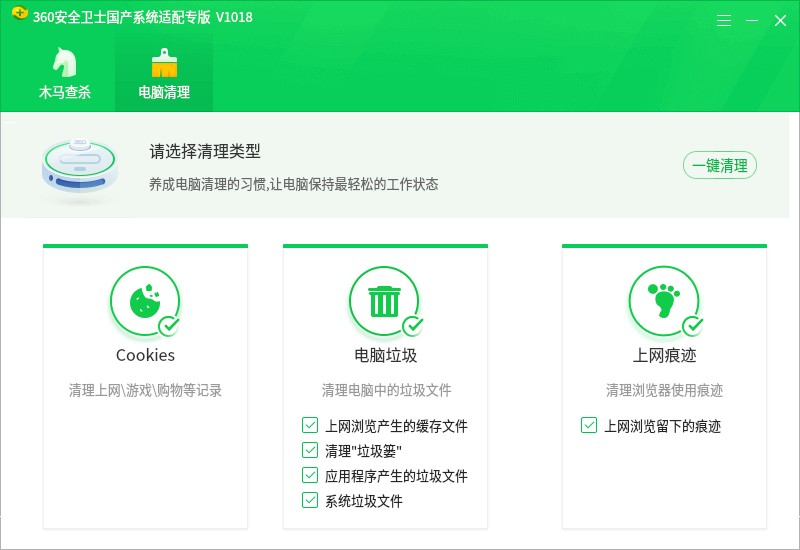Image resolution: width=800 pixels, height=550 pixels.
Task: Toggle the 上网痕迹 card checkmark badge
Action: tap(692, 327)
